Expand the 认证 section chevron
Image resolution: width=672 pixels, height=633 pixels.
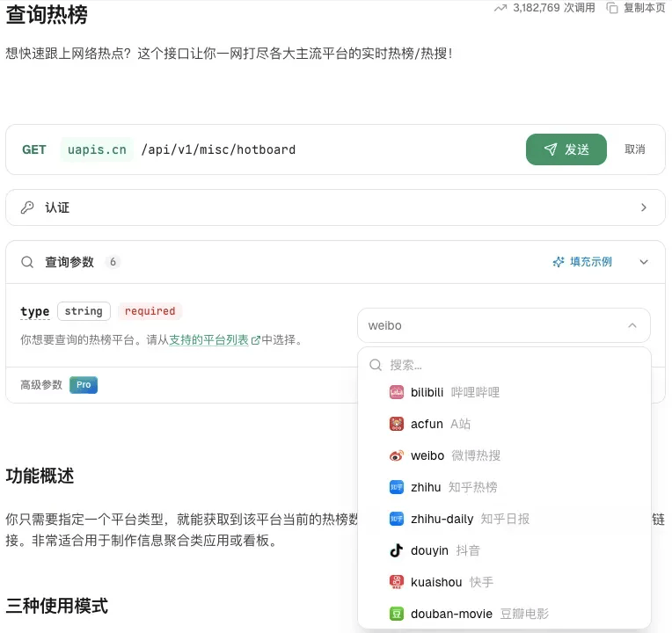tap(644, 207)
